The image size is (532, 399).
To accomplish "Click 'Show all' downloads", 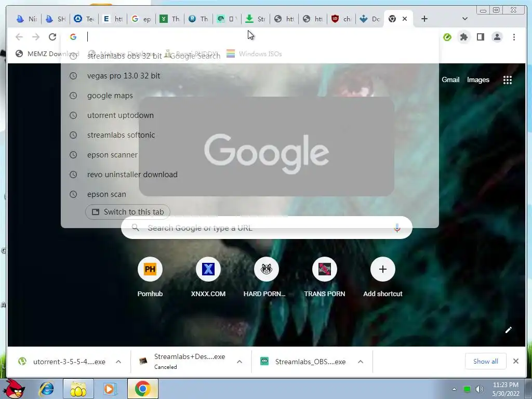I will [x=486, y=362].
